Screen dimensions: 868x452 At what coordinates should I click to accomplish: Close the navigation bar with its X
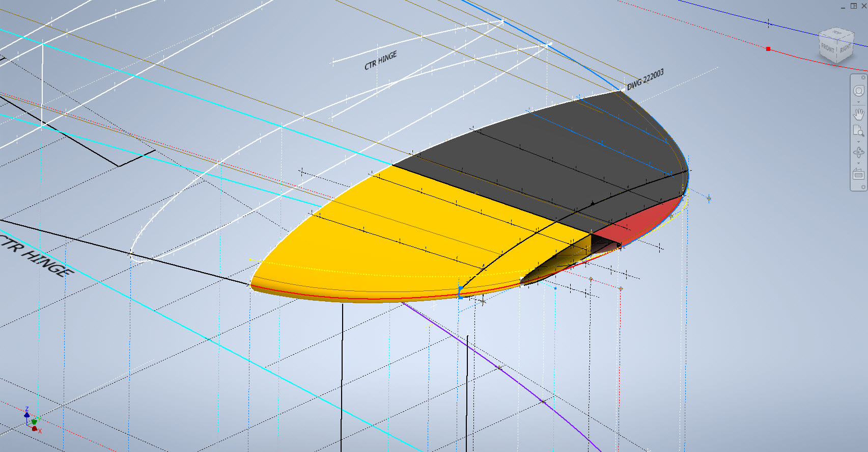863,77
